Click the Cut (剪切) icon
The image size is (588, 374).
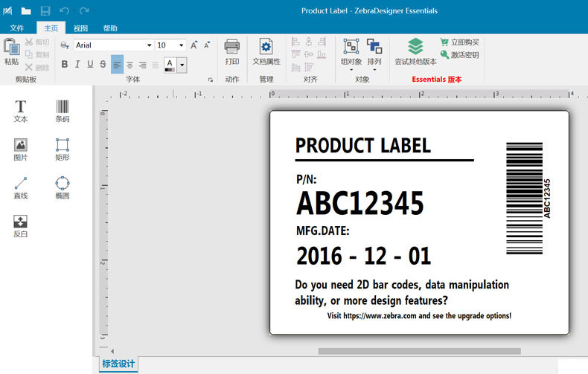tap(29, 42)
